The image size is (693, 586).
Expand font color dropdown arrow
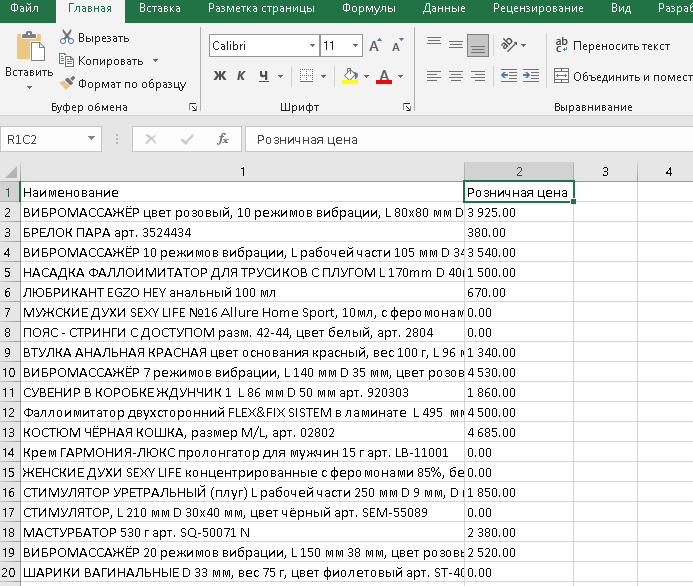coord(400,76)
